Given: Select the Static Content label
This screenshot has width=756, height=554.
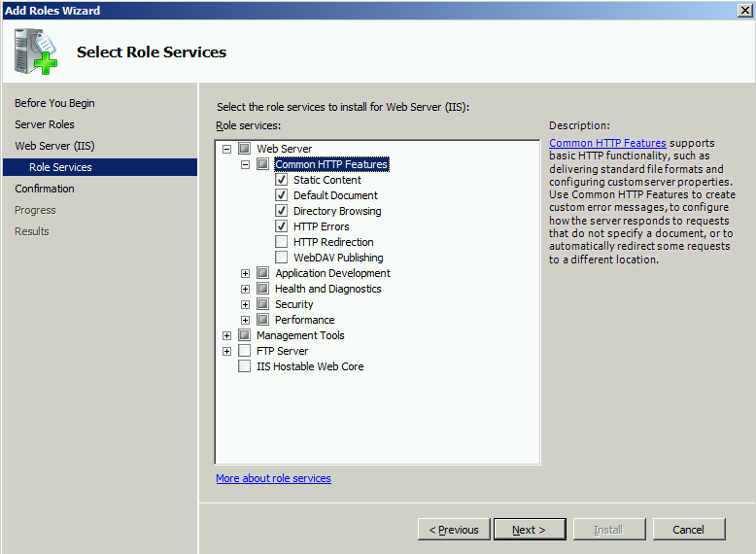Looking at the screenshot, I should tap(327, 180).
